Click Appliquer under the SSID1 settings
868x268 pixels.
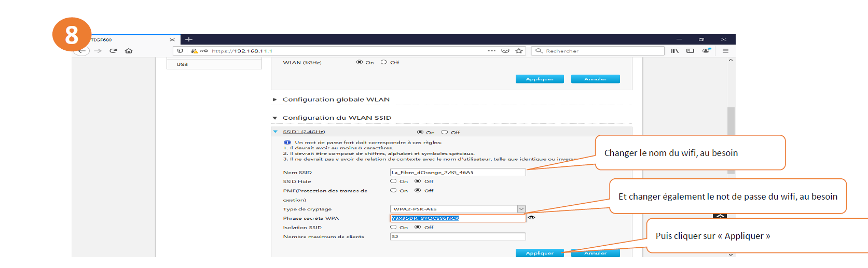click(x=539, y=253)
